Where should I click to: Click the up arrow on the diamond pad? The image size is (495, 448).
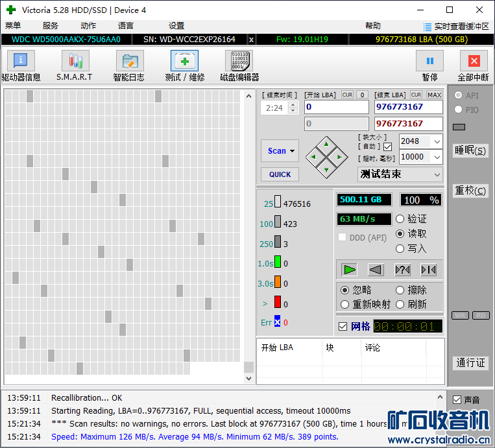(x=326, y=144)
